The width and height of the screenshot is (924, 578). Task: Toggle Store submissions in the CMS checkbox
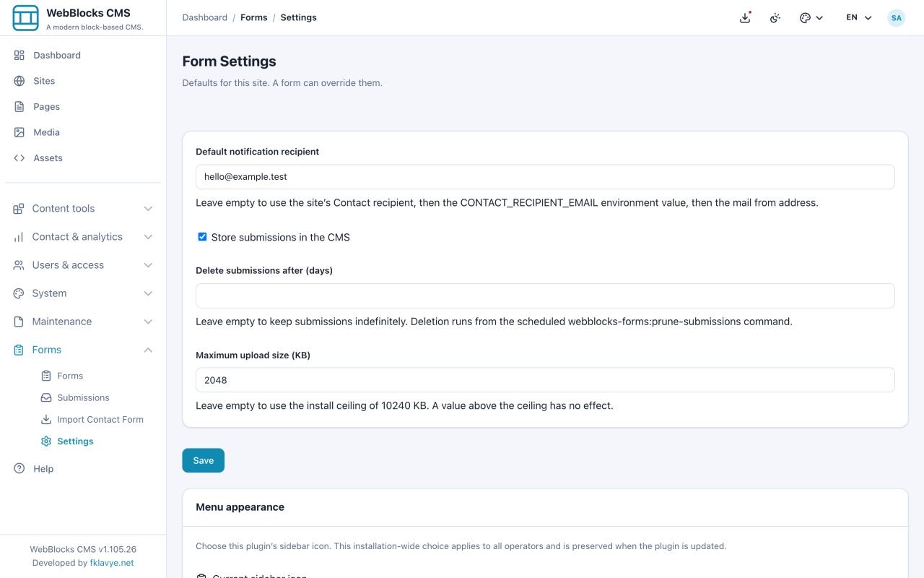tap(202, 237)
